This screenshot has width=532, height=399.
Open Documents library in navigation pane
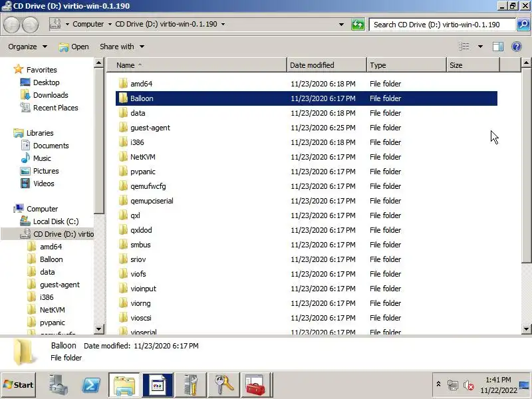45,146
